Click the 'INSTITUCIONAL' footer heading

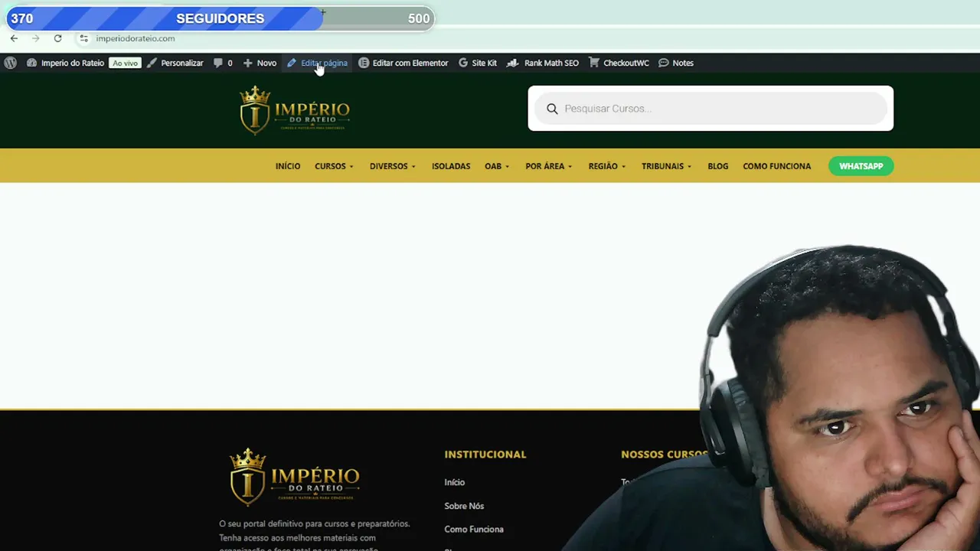pyautogui.click(x=485, y=455)
